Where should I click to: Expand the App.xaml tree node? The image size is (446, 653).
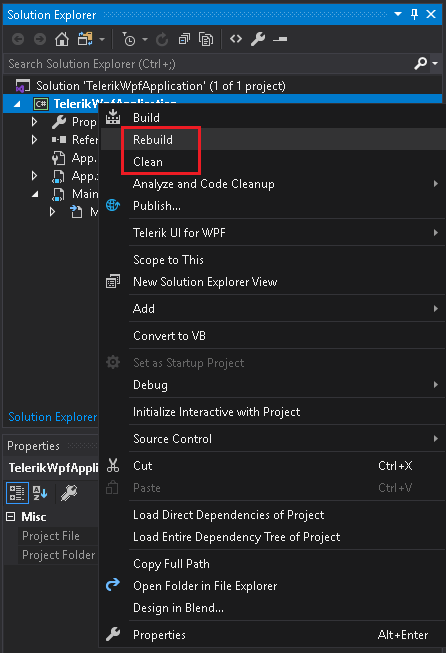coord(34,176)
